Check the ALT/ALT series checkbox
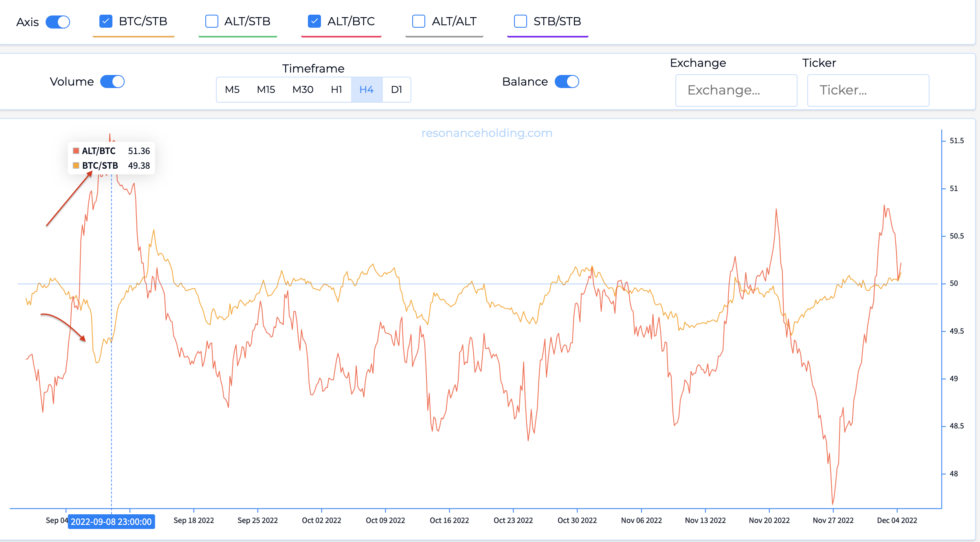Image resolution: width=980 pixels, height=542 pixels. click(419, 21)
